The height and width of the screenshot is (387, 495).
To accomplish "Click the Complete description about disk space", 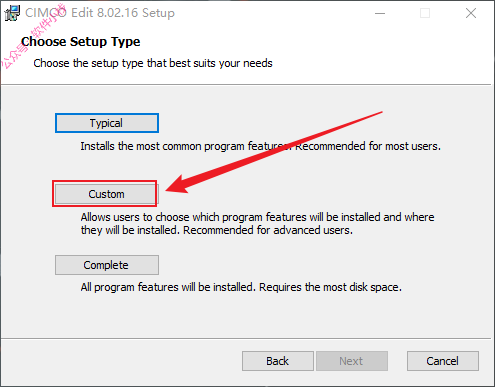I will (241, 287).
